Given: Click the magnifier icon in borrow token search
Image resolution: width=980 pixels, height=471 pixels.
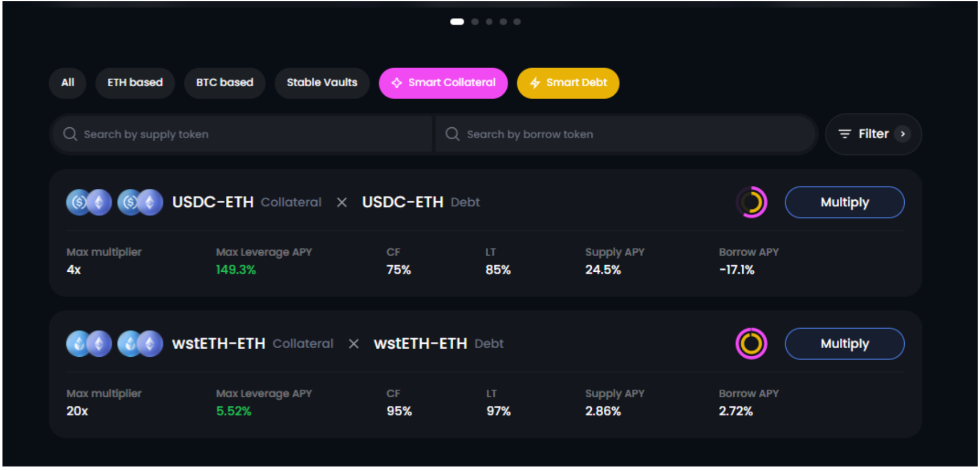Looking at the screenshot, I should point(453,134).
